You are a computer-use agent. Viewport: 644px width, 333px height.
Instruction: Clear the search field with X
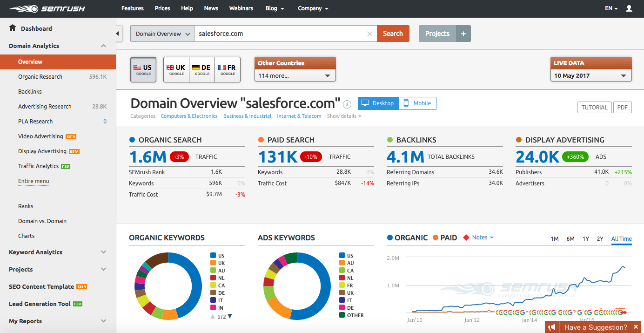pos(369,34)
